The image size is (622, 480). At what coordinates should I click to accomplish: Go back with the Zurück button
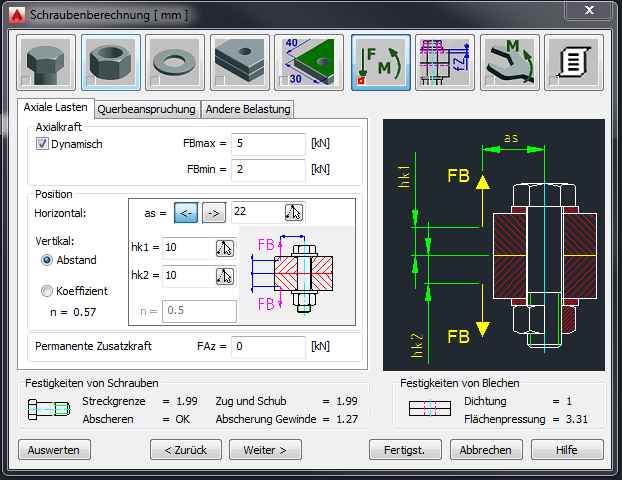tap(186, 450)
